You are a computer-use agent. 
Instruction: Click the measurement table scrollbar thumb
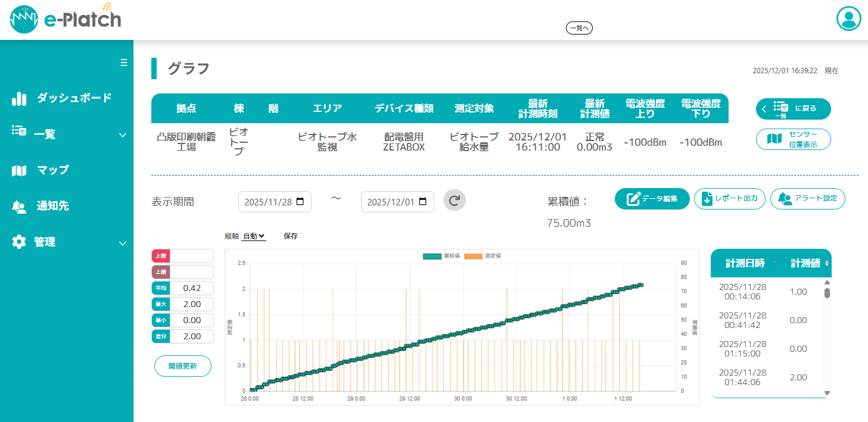pos(827,293)
